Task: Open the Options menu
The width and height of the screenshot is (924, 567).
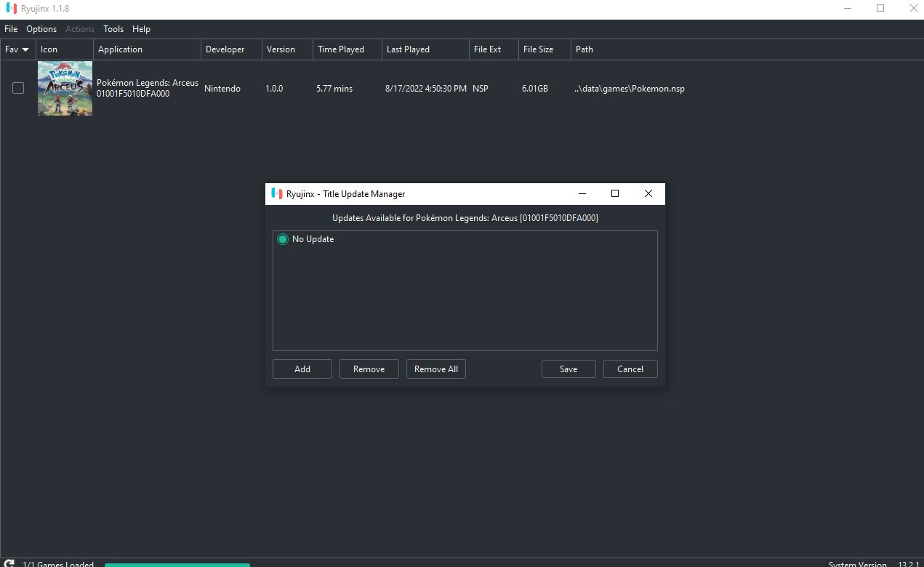Action: [41, 29]
